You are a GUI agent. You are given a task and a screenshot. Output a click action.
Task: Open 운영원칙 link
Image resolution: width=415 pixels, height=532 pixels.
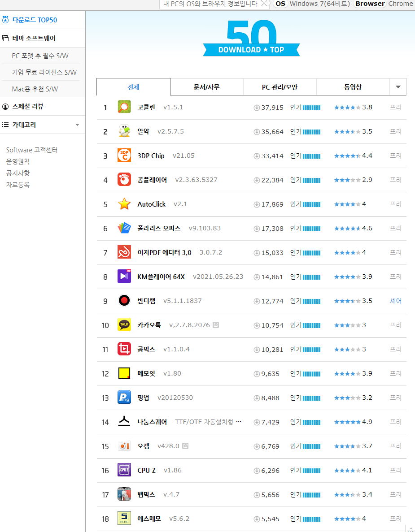click(x=17, y=161)
